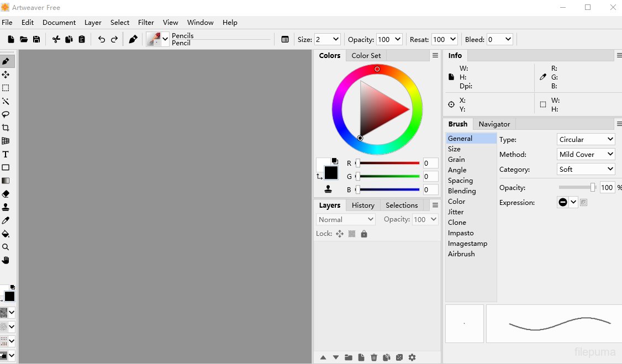Viewport: 622px width, 364px height.
Task: Open the brush Type dropdown showing Circular
Action: tap(586, 139)
